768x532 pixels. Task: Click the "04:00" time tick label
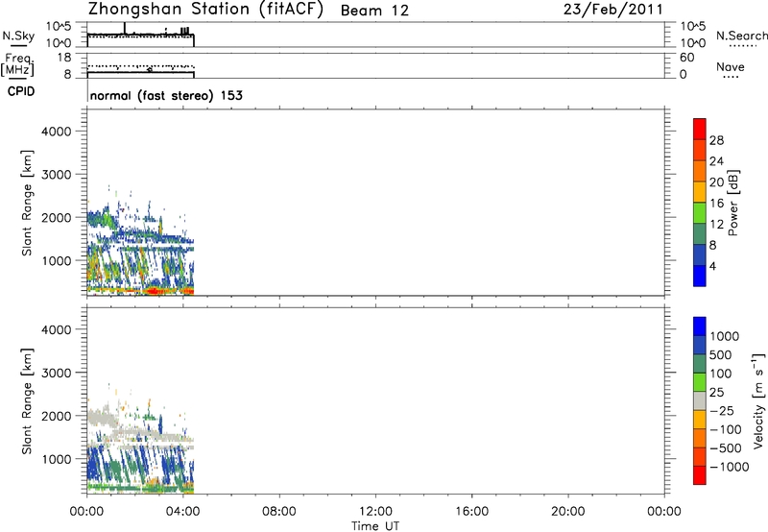tap(183, 512)
